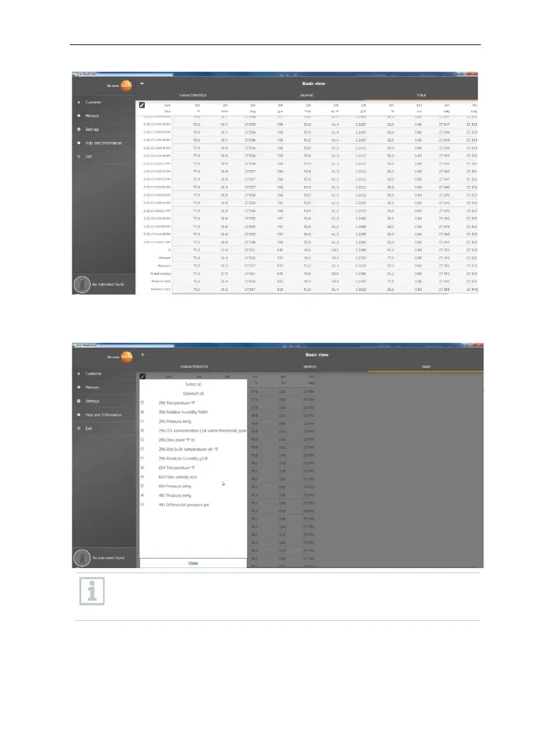This screenshot has height=756, width=533.
Task: Click Customer person icon in the channel-list screenshot
Action: tap(79, 374)
